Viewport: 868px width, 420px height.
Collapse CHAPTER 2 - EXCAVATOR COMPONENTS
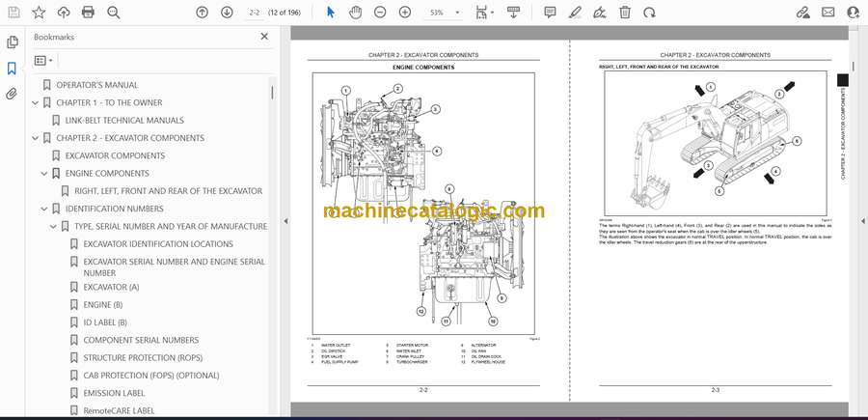point(36,138)
